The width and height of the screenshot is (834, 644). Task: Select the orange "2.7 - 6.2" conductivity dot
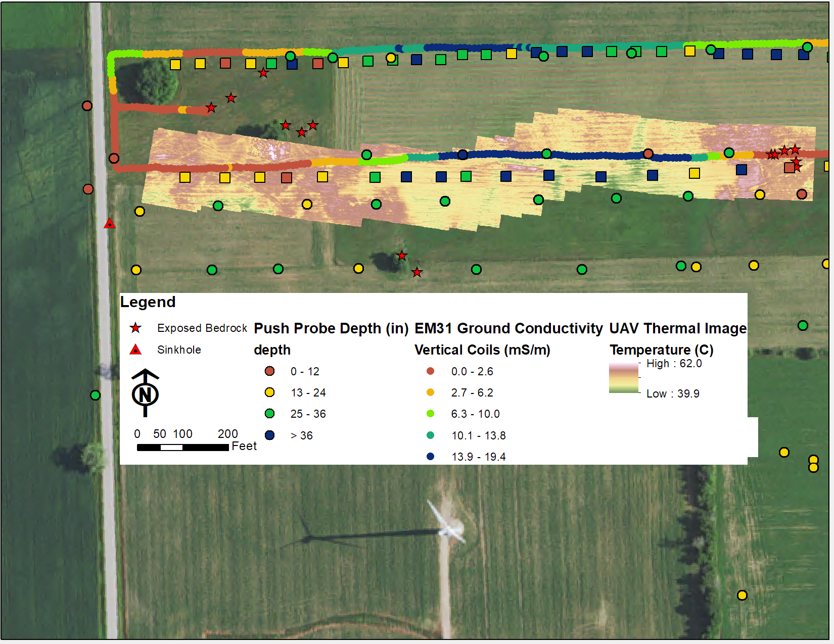(x=430, y=392)
